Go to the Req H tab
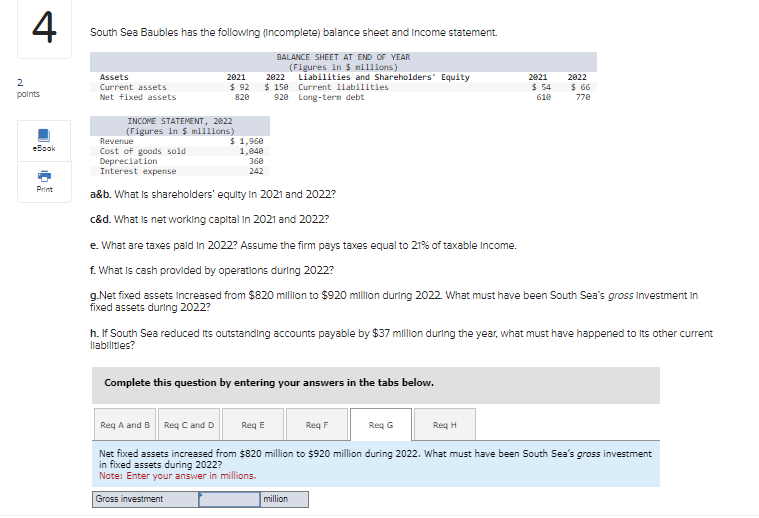 coord(445,425)
